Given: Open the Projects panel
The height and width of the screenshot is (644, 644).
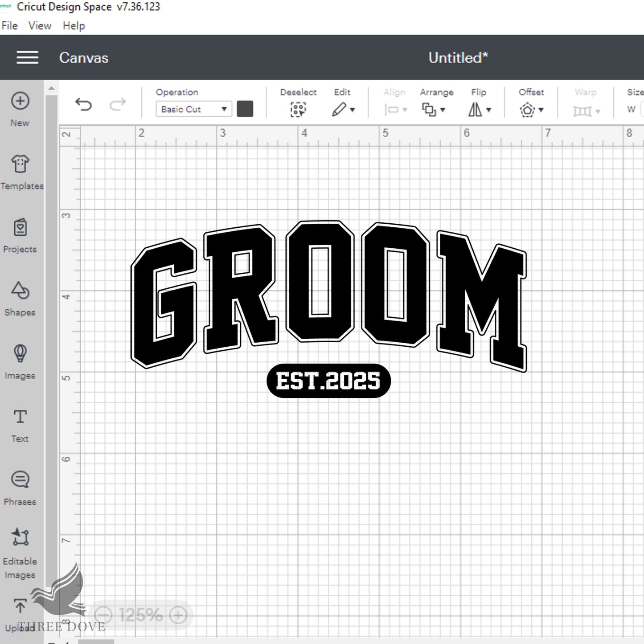Looking at the screenshot, I should click(20, 227).
